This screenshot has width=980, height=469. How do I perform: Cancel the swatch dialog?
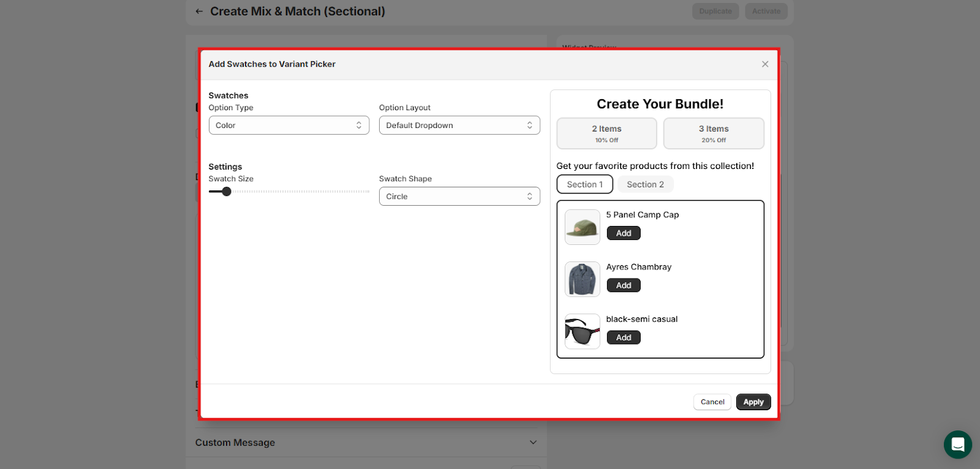tap(712, 402)
